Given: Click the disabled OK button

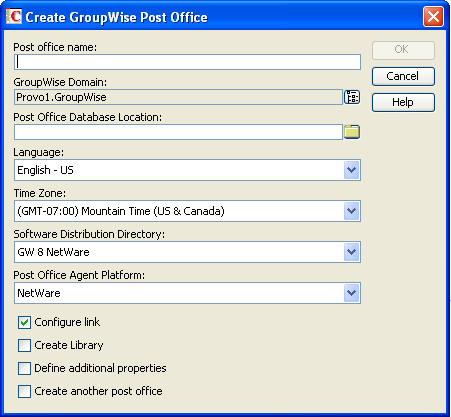Looking at the screenshot, I should pyautogui.click(x=403, y=50).
